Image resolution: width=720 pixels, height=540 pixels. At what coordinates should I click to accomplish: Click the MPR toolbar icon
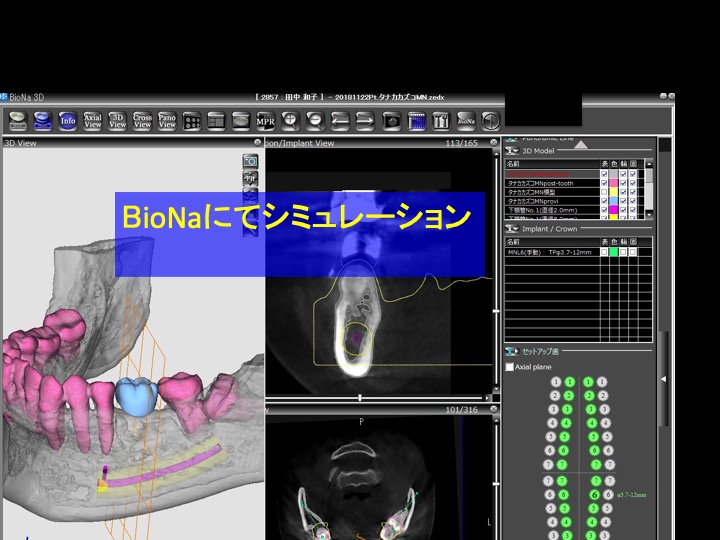pyautogui.click(x=265, y=121)
